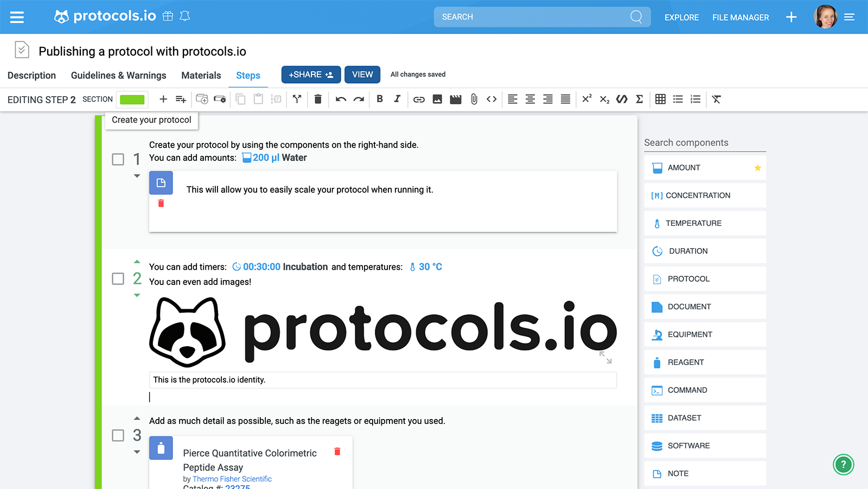This screenshot has height=489, width=868.
Task: Toggle bold formatting
Action: point(380,99)
